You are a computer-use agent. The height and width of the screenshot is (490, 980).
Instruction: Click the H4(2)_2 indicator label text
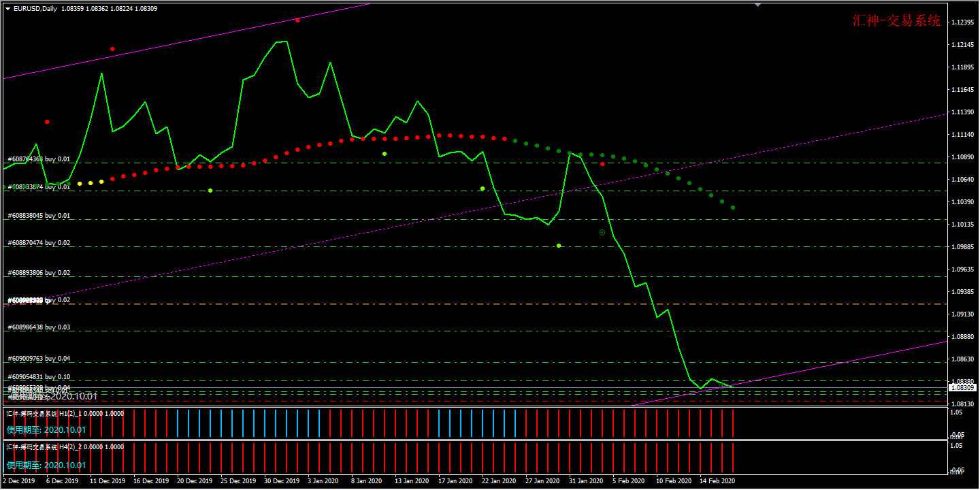(x=65, y=447)
